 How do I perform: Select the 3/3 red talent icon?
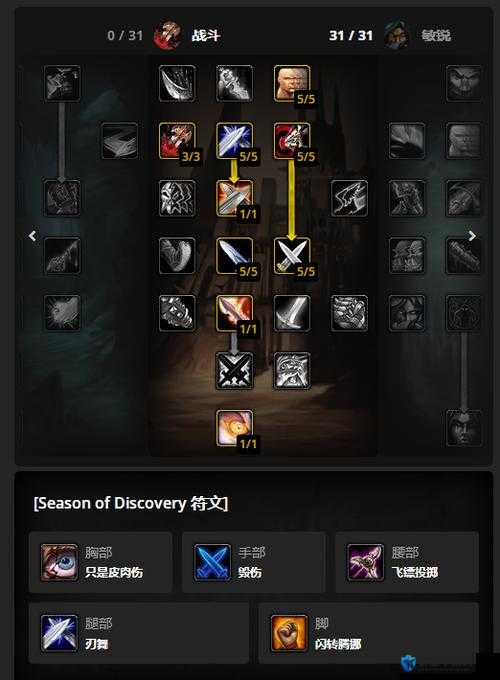[177, 141]
